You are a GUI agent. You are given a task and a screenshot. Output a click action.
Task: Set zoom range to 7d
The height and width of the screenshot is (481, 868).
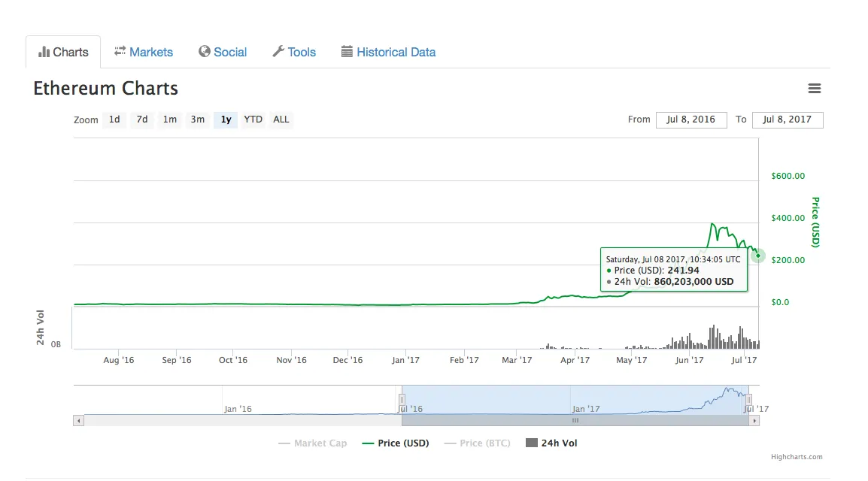[142, 119]
